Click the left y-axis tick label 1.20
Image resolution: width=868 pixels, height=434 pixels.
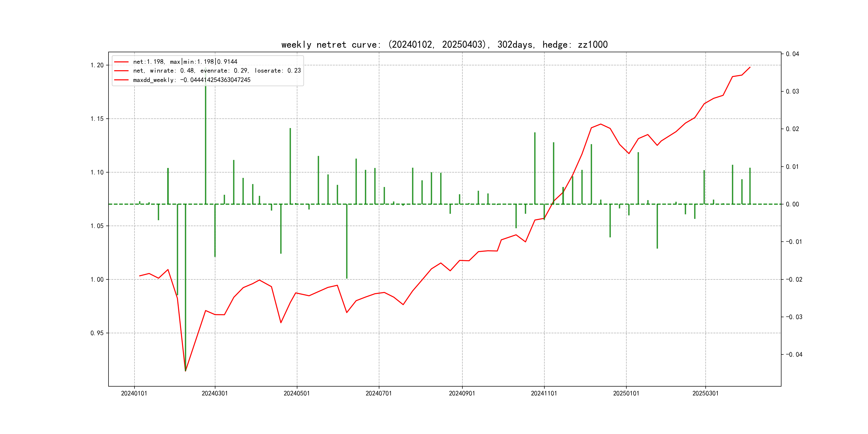tap(97, 65)
